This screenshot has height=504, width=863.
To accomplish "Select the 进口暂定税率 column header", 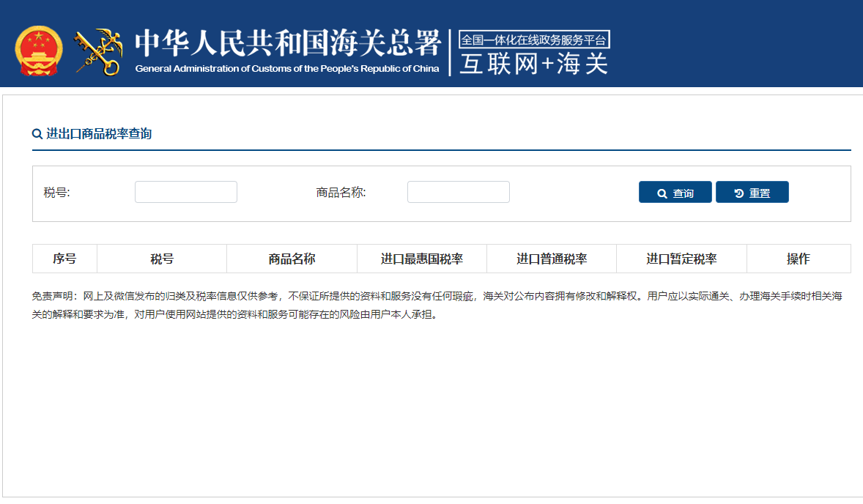I will [x=680, y=258].
